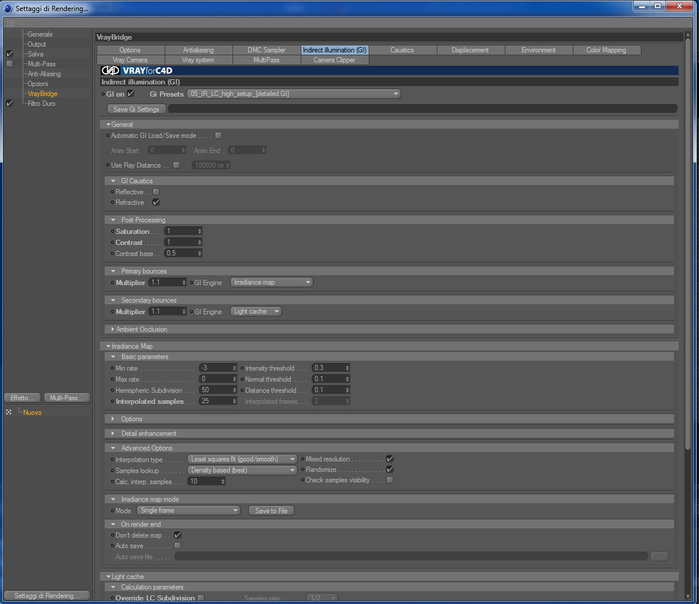Click the file browse button for Auto save file

point(659,556)
